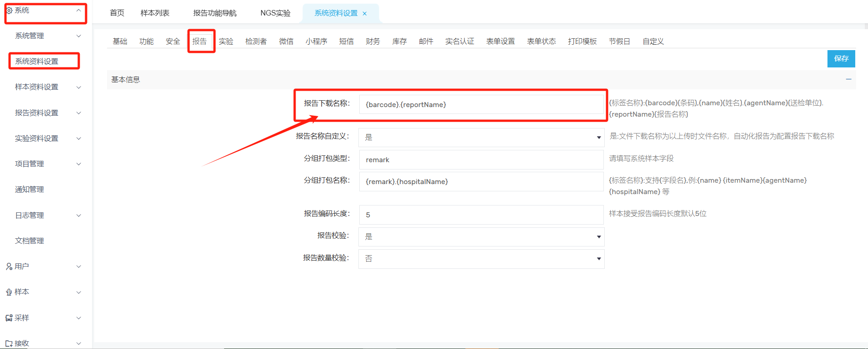Open the NGS实验 page tab
This screenshot has height=349, width=868.
(275, 13)
